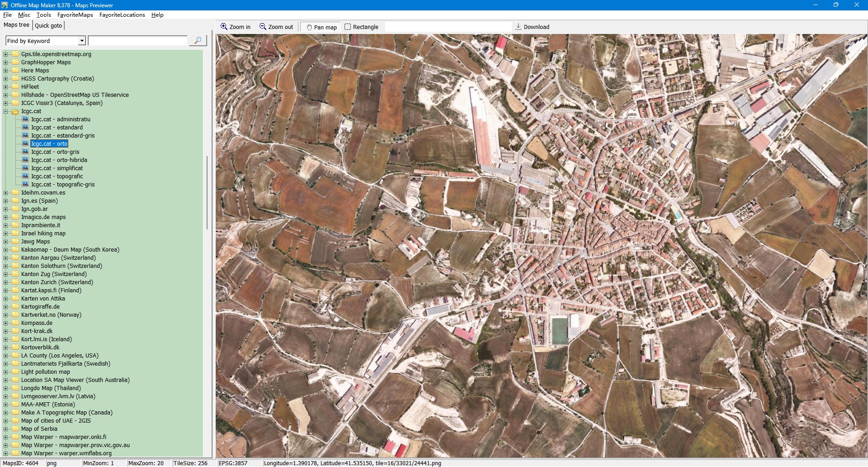Screen dimensions: 868x467
Task: Expand the Jawg Maps tree node
Action: coord(6,242)
